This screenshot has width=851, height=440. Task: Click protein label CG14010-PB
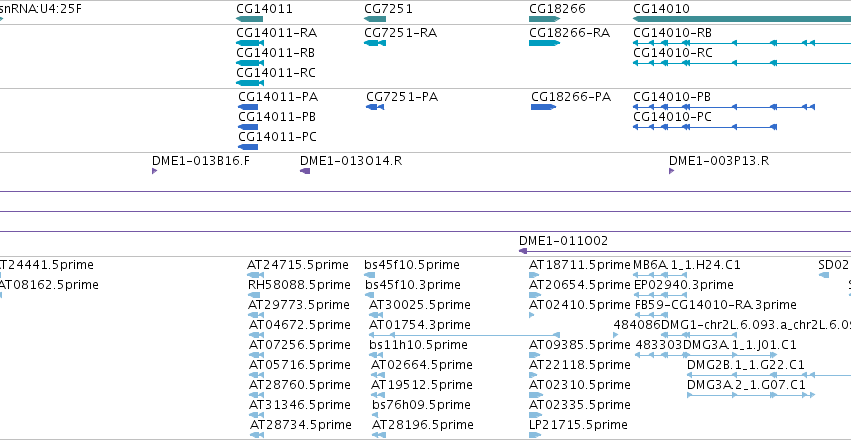point(672,97)
